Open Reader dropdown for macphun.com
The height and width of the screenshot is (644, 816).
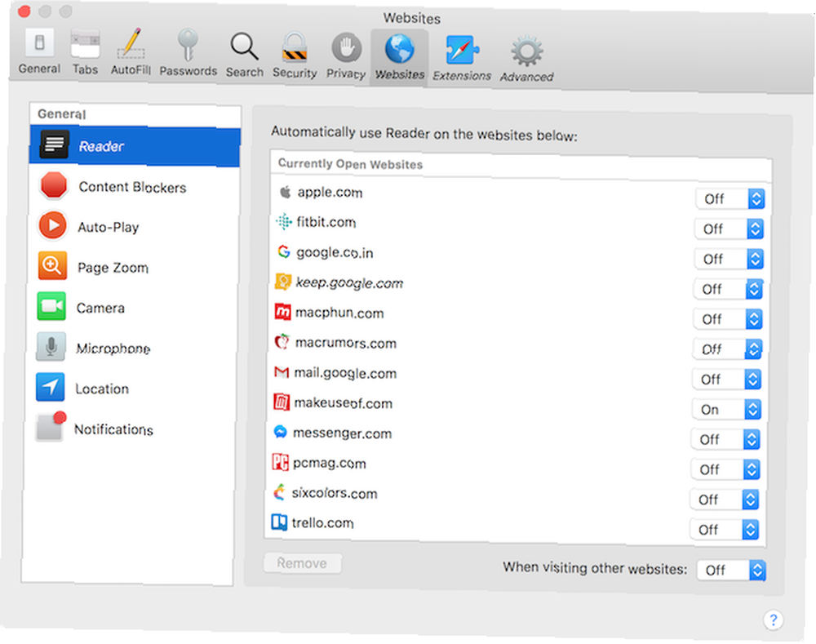tap(727, 319)
